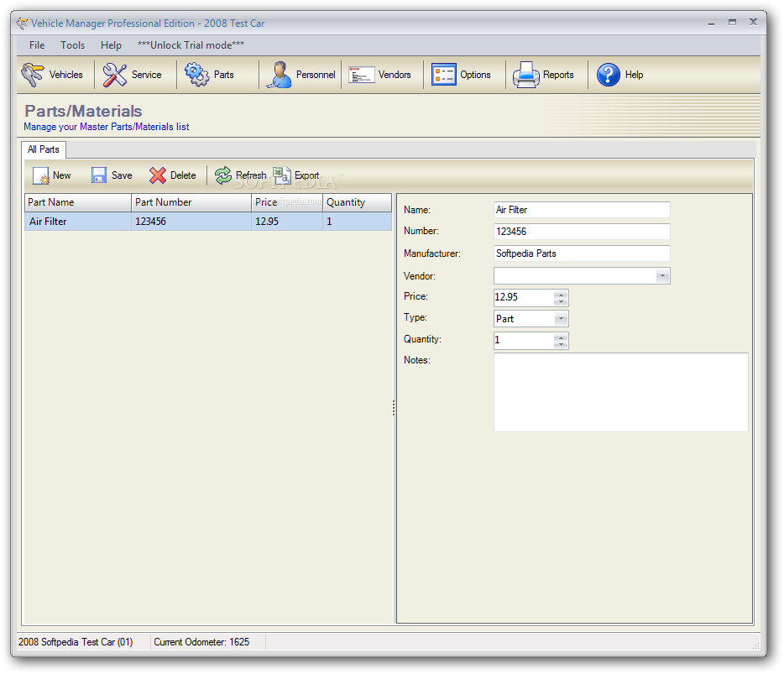
Task: Click the Manufacturer field with Softpedia Parts
Action: pos(582,253)
